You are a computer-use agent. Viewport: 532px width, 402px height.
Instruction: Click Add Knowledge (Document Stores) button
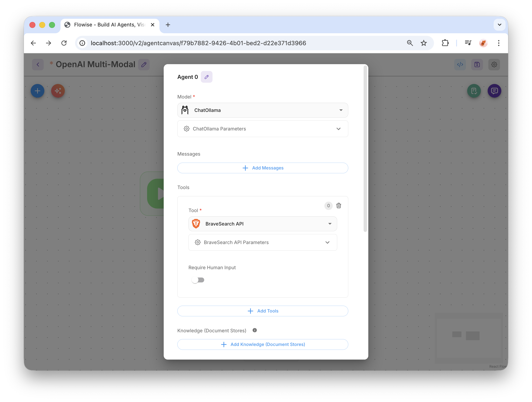pos(262,344)
